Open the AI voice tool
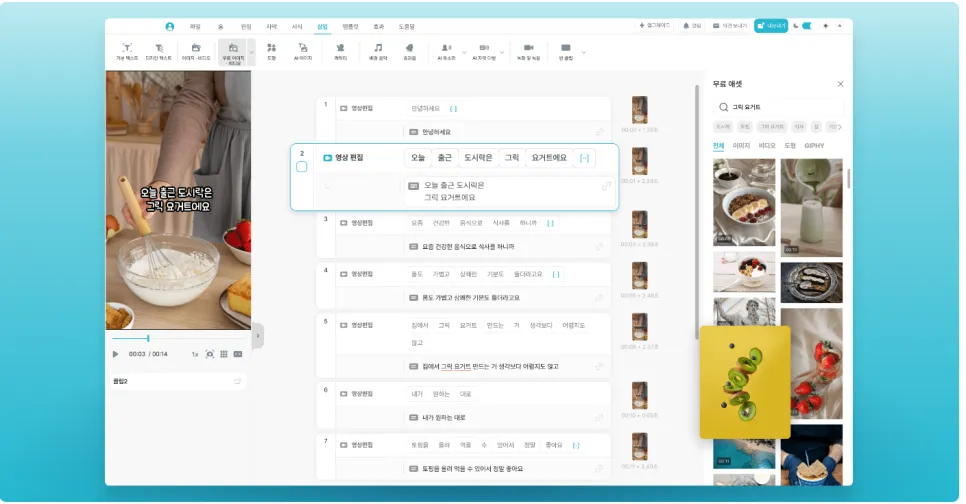 (446, 52)
